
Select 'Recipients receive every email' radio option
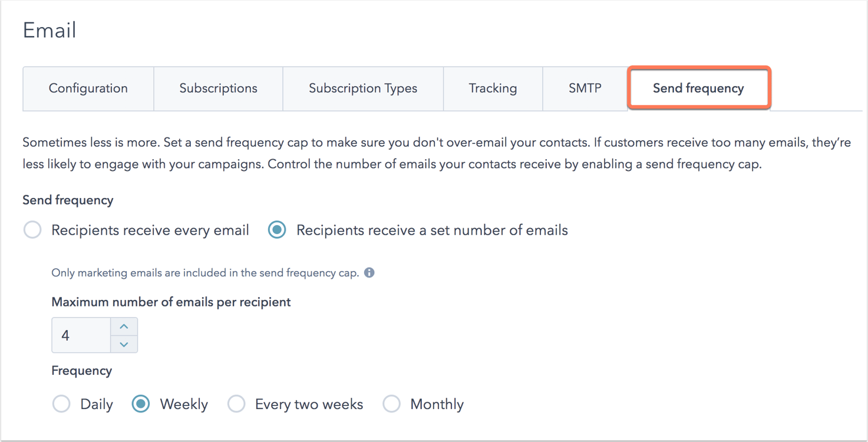point(32,230)
